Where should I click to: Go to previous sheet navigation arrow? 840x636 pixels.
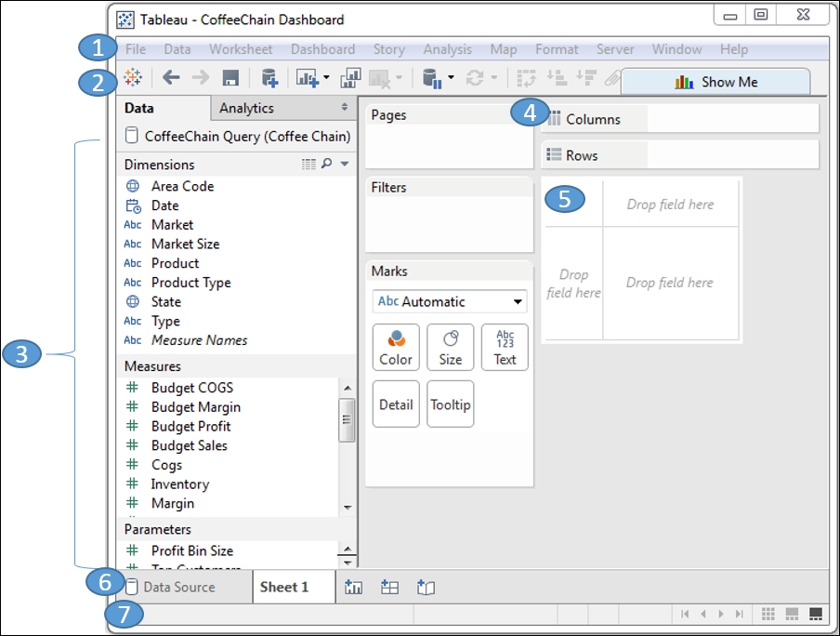tap(703, 614)
